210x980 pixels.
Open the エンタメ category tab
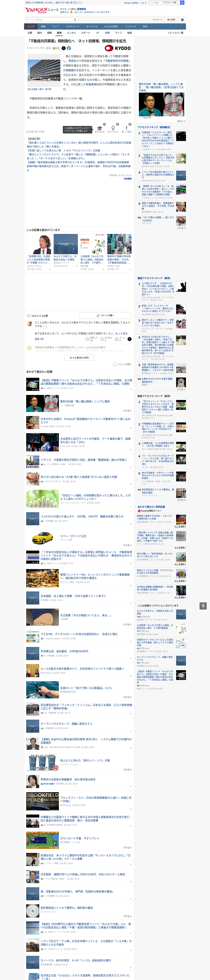pos(71,33)
